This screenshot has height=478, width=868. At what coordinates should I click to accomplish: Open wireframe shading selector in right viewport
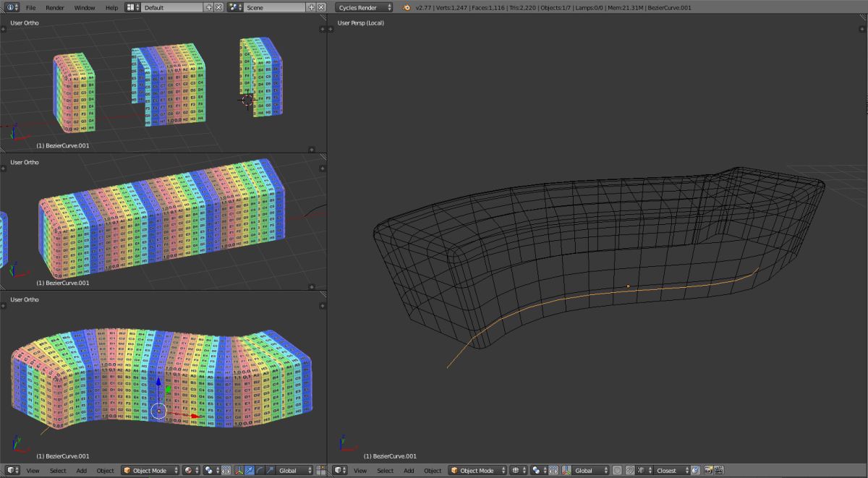coord(519,471)
